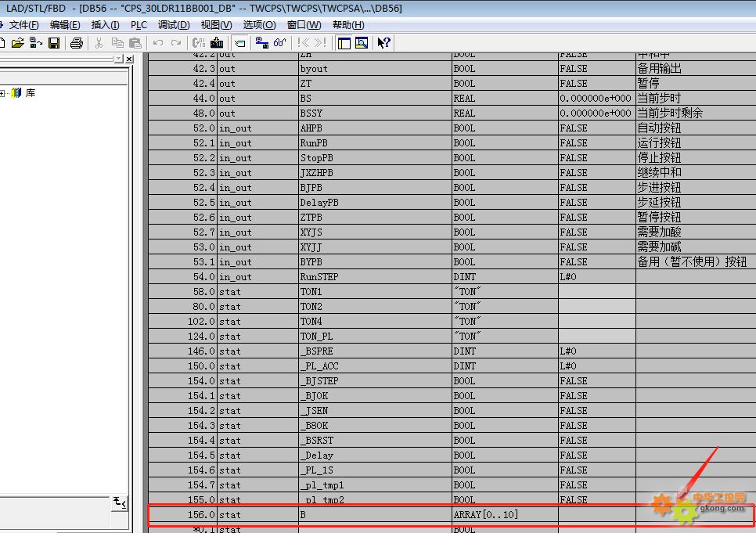Click the Open file toolbar icon
The height and width of the screenshot is (533, 756).
pos(18,43)
